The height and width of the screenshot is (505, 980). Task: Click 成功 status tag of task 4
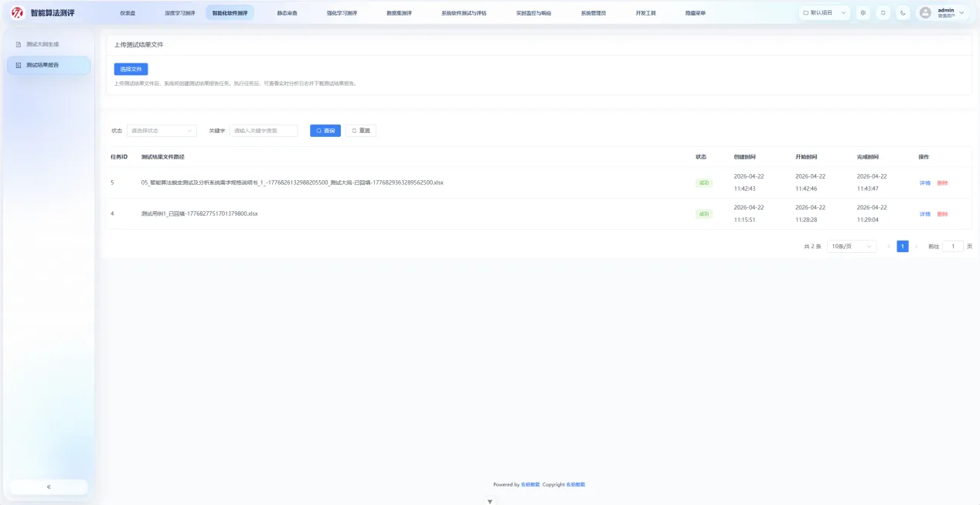704,213
